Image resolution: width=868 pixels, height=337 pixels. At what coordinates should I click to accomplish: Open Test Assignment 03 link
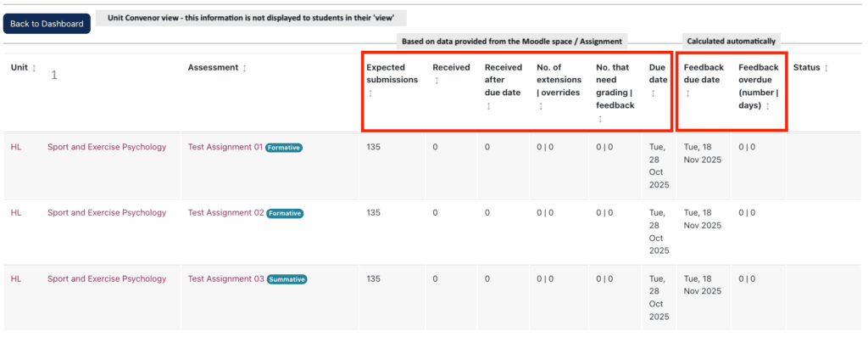tap(225, 278)
